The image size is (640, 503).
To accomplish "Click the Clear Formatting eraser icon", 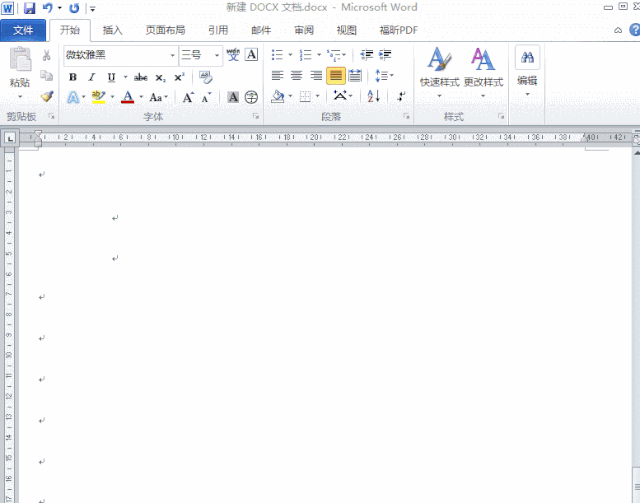I will [206, 77].
